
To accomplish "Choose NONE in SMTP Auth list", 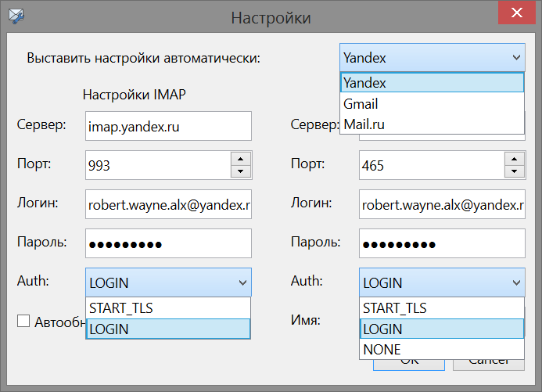I will [x=442, y=349].
